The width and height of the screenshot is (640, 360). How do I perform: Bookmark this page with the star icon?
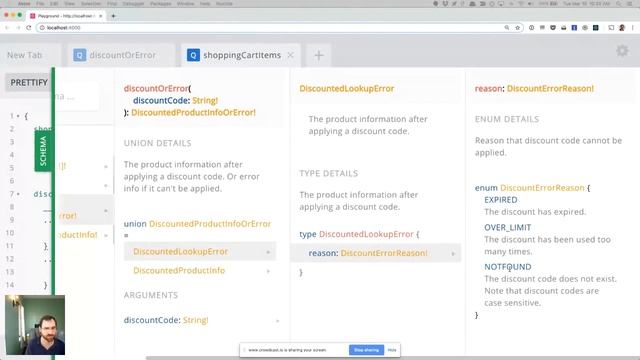tap(518, 28)
